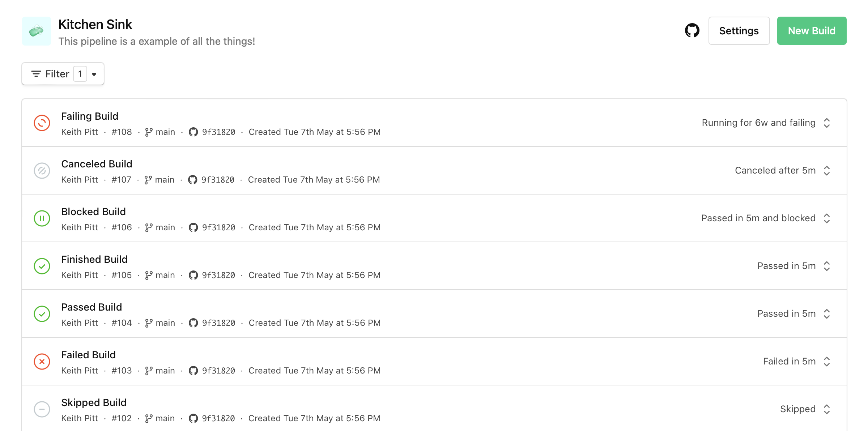Viewport: 868px width, 431px height.
Task: Click the Failed Build red X icon
Action: [x=42, y=362]
